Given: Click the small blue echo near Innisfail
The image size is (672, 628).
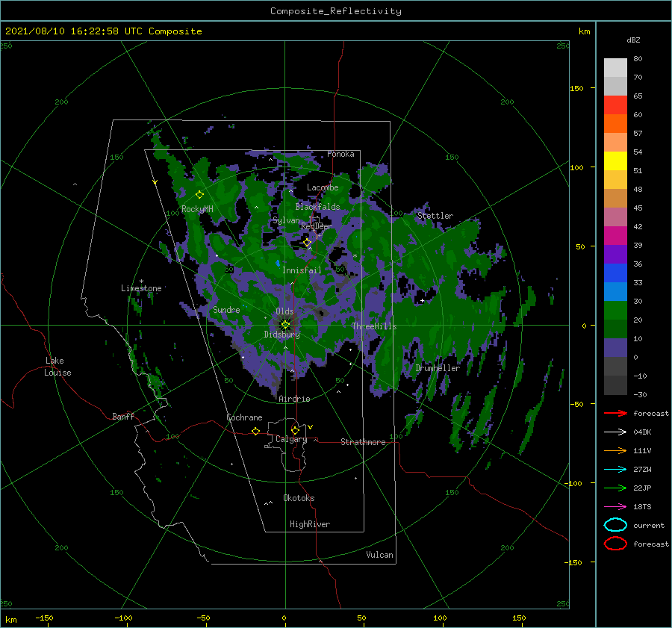Looking at the screenshot, I should pos(278,263).
